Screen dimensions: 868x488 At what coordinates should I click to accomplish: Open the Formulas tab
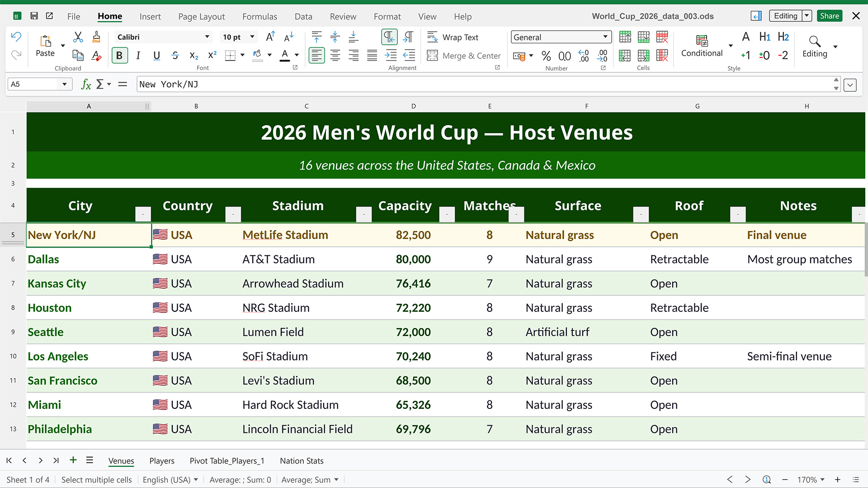point(260,17)
